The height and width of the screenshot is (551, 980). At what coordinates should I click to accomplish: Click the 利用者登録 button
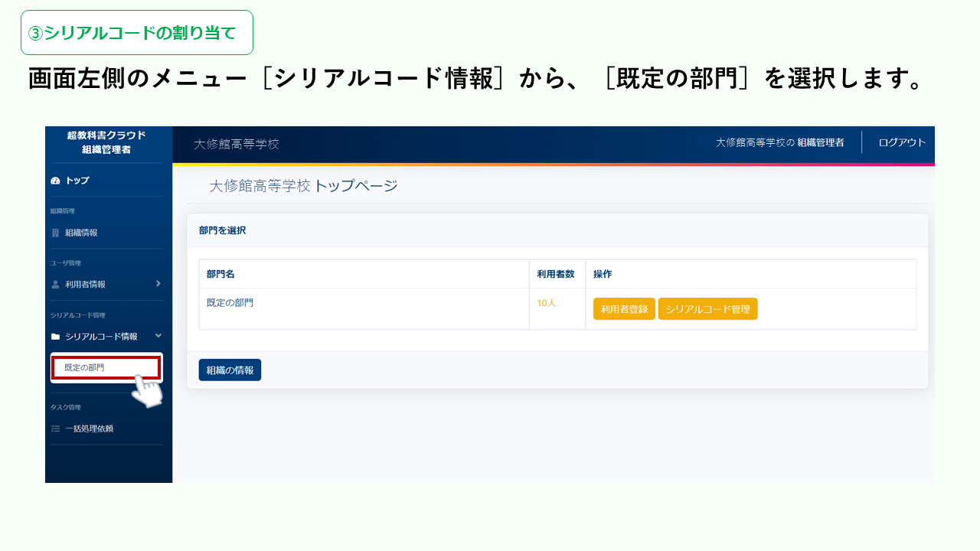point(624,309)
